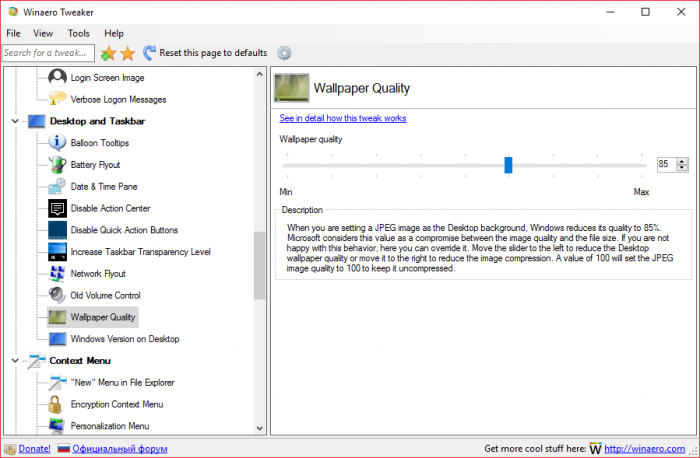700x458 pixels.
Task: Click tree scrollbar down arrow
Action: click(x=260, y=428)
